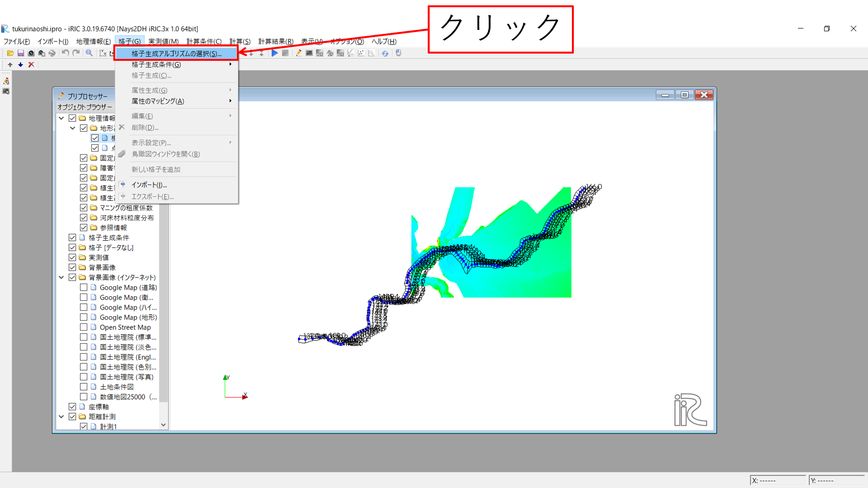Open the 3D post-processing window icon
Viewport: 868px width, 488px height.
coord(340,53)
